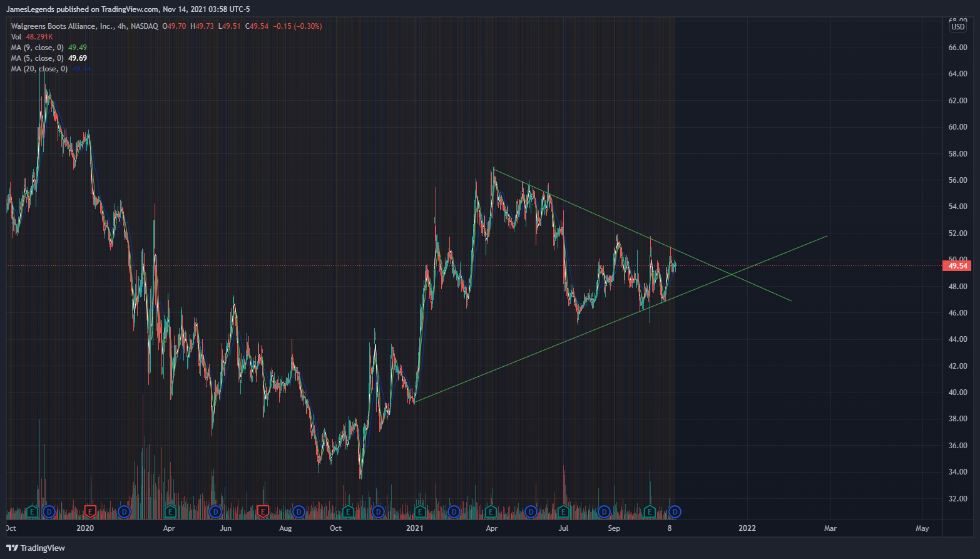
Task: Click the green earnings marker near October 2019
Action: (31, 512)
